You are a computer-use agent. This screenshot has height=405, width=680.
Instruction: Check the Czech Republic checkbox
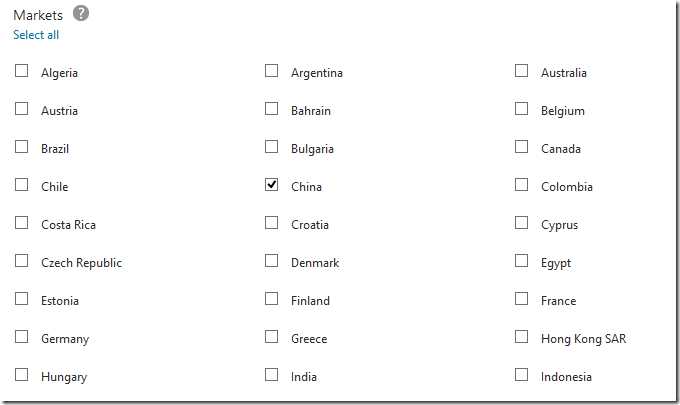[x=22, y=261]
